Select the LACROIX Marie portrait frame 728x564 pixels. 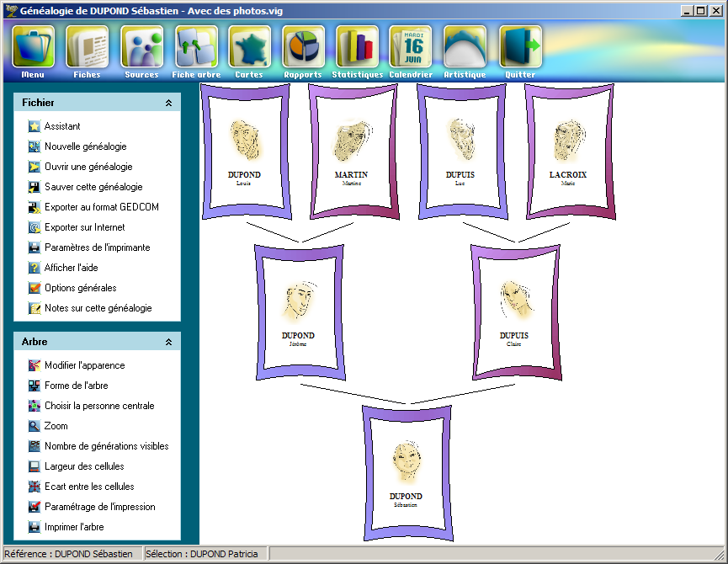pos(570,152)
